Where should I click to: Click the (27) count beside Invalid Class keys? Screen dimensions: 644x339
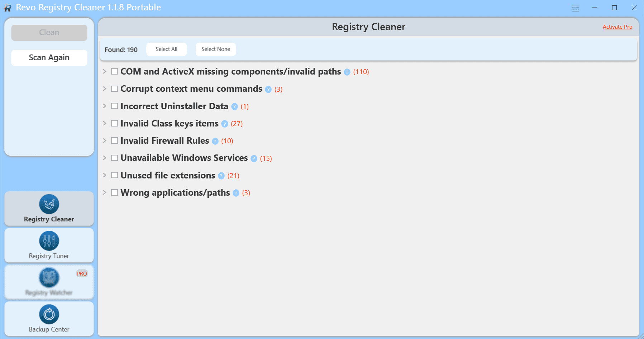pyautogui.click(x=237, y=124)
